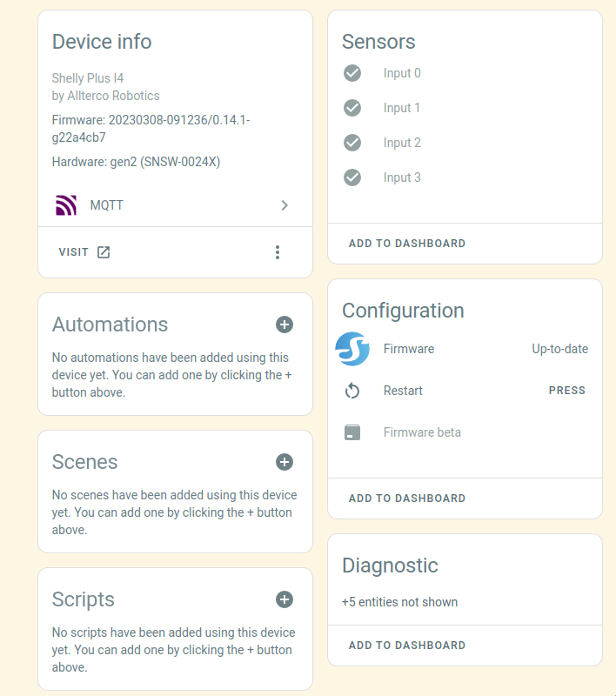This screenshot has width=616, height=696.
Task: Click the Input 3 sensor checkmark icon
Action: 352,177
